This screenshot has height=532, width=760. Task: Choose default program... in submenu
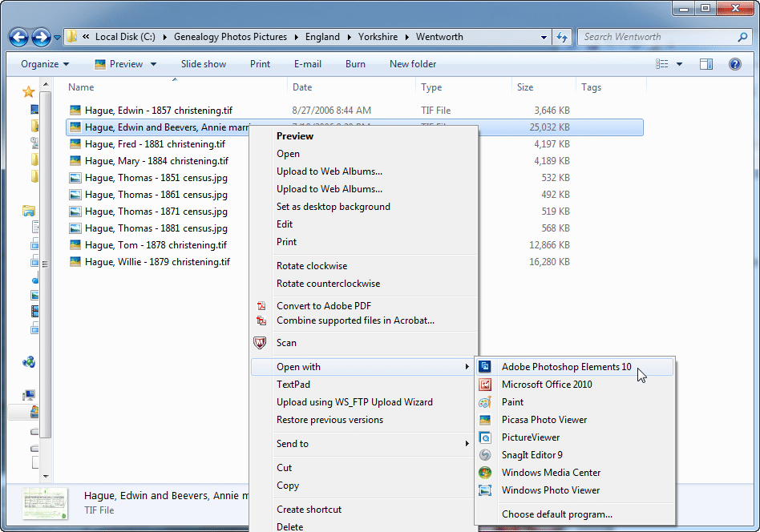[x=557, y=514]
